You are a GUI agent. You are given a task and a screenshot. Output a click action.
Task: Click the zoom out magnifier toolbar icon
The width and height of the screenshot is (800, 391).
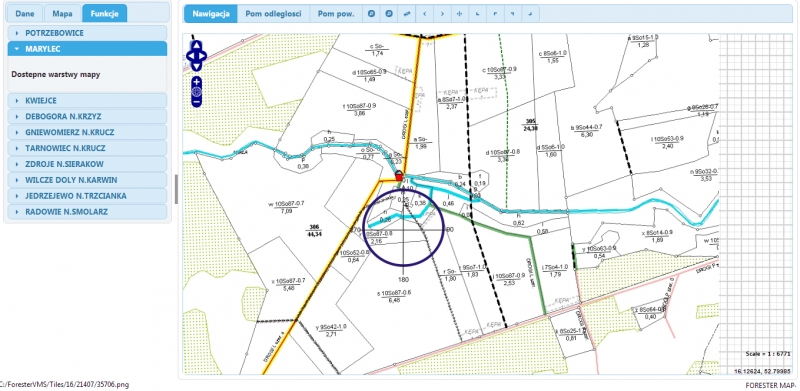click(389, 14)
